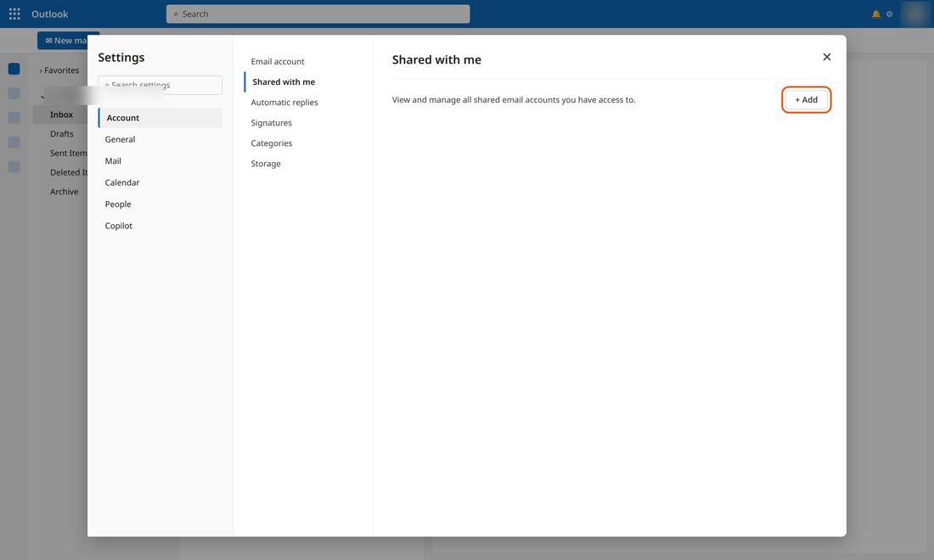The image size is (934, 560).
Task: Open the Automatic replies section
Action: click(x=304, y=103)
